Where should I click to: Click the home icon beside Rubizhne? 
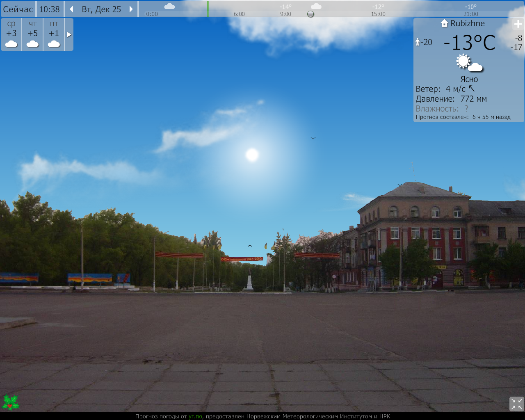[x=444, y=23]
